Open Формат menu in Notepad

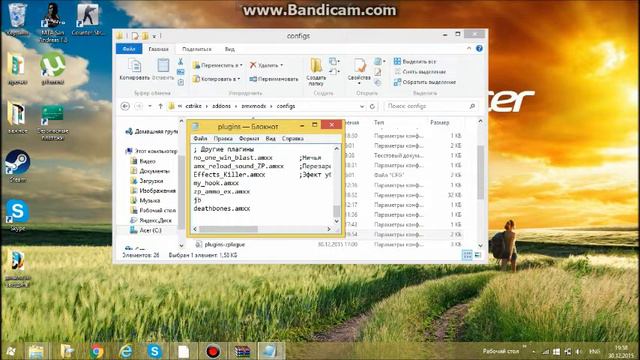[x=249, y=138]
